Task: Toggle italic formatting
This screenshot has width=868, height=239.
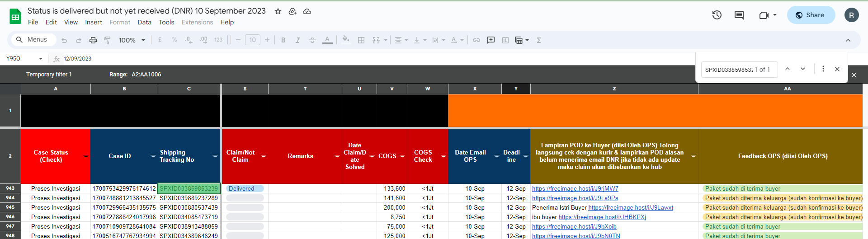Action: tap(298, 40)
